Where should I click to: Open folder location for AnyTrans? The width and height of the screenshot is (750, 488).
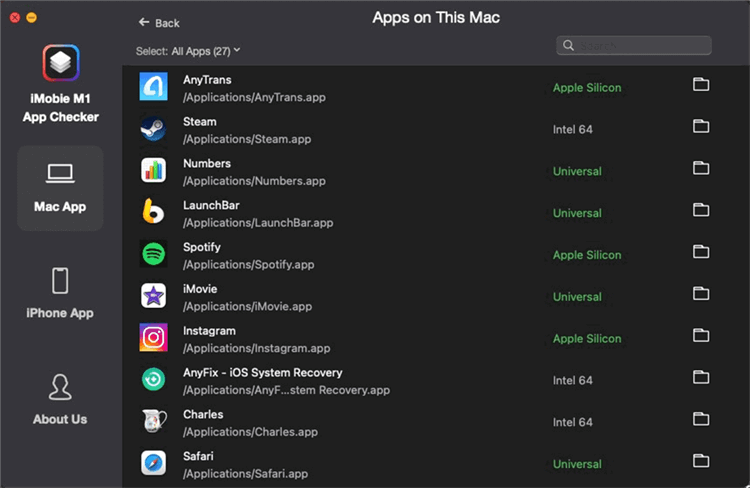tap(701, 84)
